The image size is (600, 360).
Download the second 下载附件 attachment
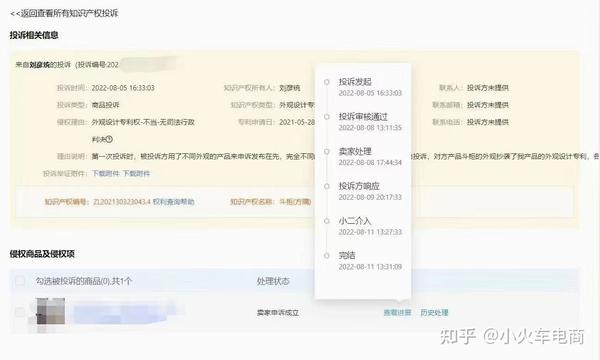coord(136,173)
